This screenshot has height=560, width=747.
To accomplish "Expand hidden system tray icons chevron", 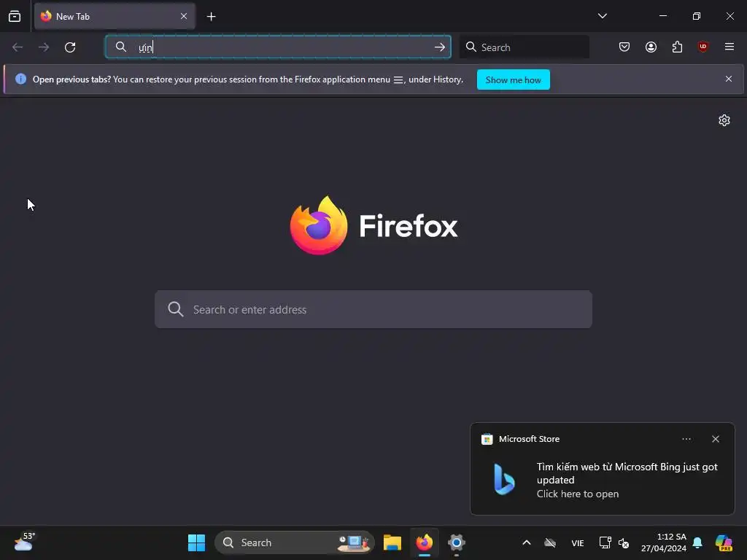I will tap(527, 542).
